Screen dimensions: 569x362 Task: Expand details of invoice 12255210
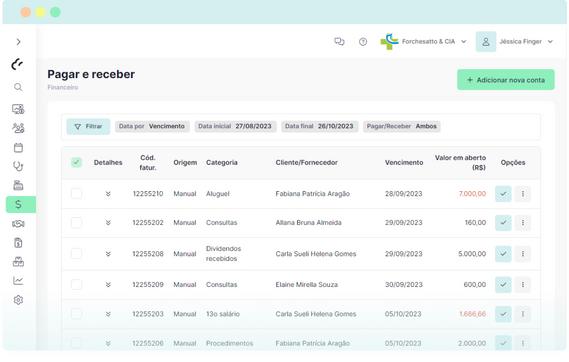click(108, 194)
